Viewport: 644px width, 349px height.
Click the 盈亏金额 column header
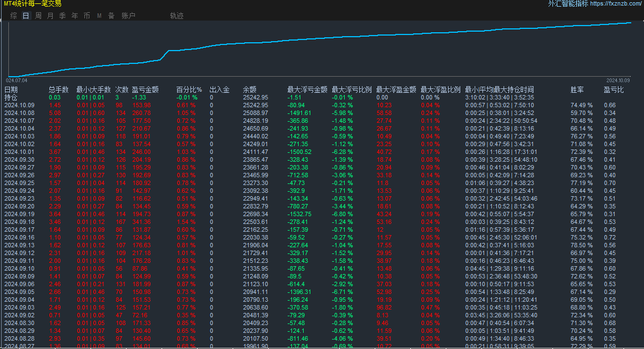145,89
